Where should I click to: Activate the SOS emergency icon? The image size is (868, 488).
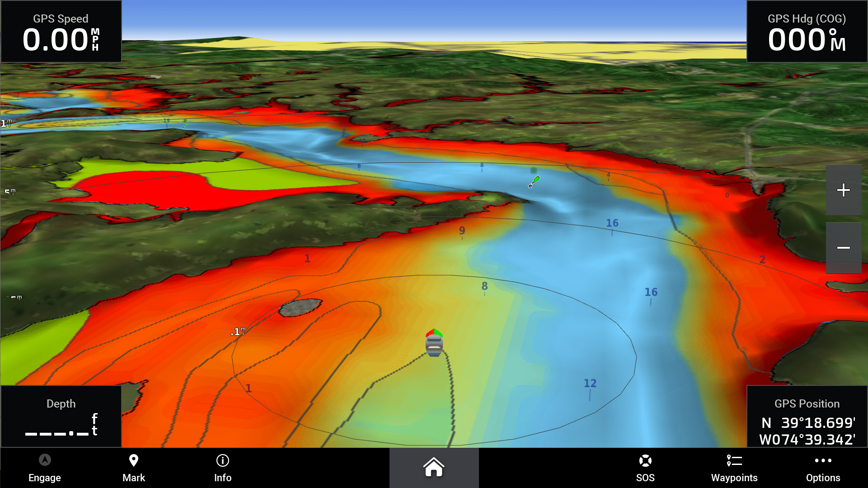click(x=643, y=468)
